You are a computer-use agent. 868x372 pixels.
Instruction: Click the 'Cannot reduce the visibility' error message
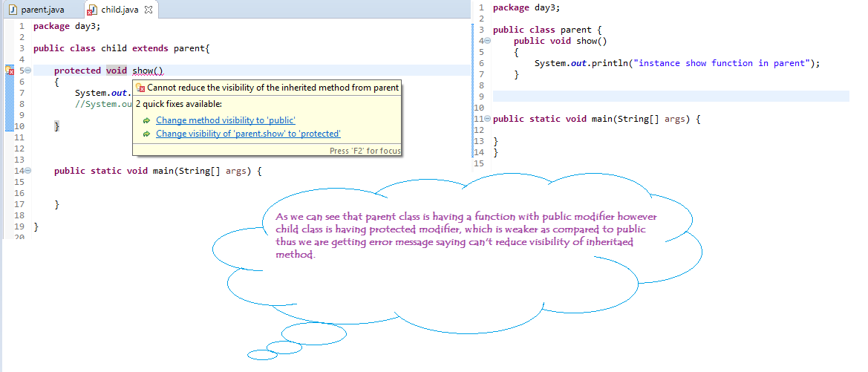pyautogui.click(x=273, y=88)
